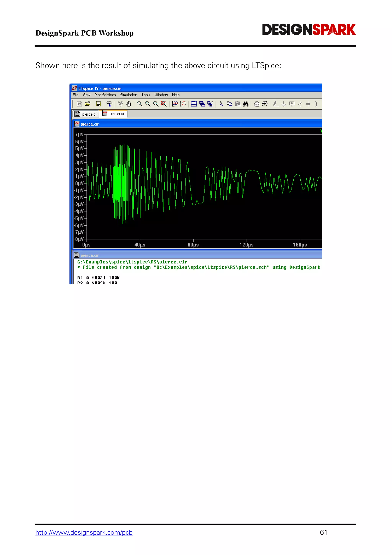Screen dimensions: 392x555
Task: Click the 40µs time axis label
Action: (x=140, y=245)
